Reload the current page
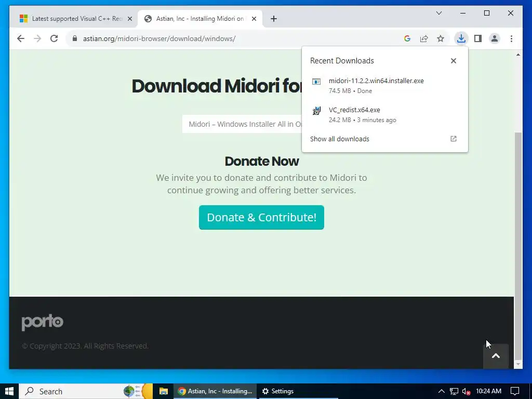This screenshot has height=399, width=532. coord(54,38)
